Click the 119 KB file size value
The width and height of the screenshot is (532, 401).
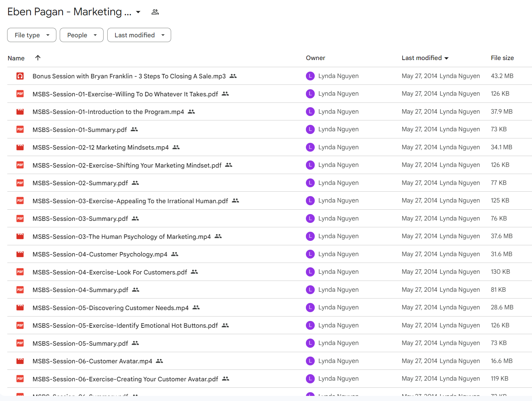[x=499, y=379]
